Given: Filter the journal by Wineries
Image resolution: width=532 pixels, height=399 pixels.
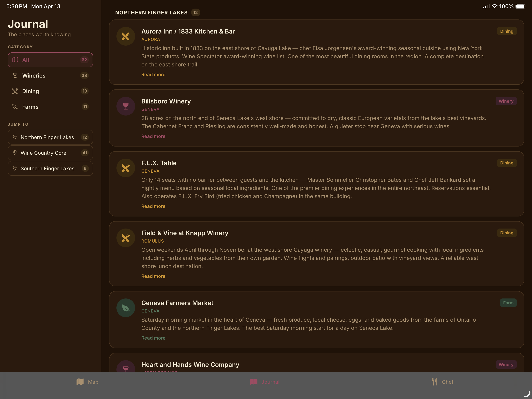Looking at the screenshot, I should pos(50,76).
